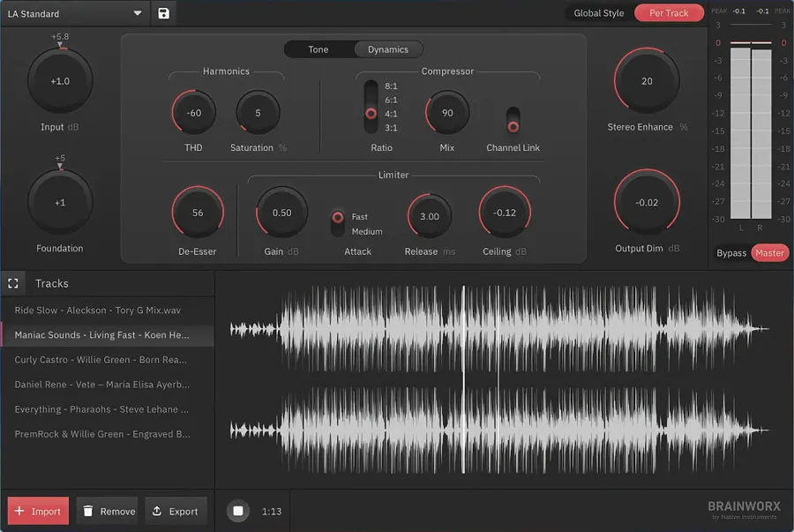Click the Export button
Viewport: 794px width, 532px height.
pos(176,511)
